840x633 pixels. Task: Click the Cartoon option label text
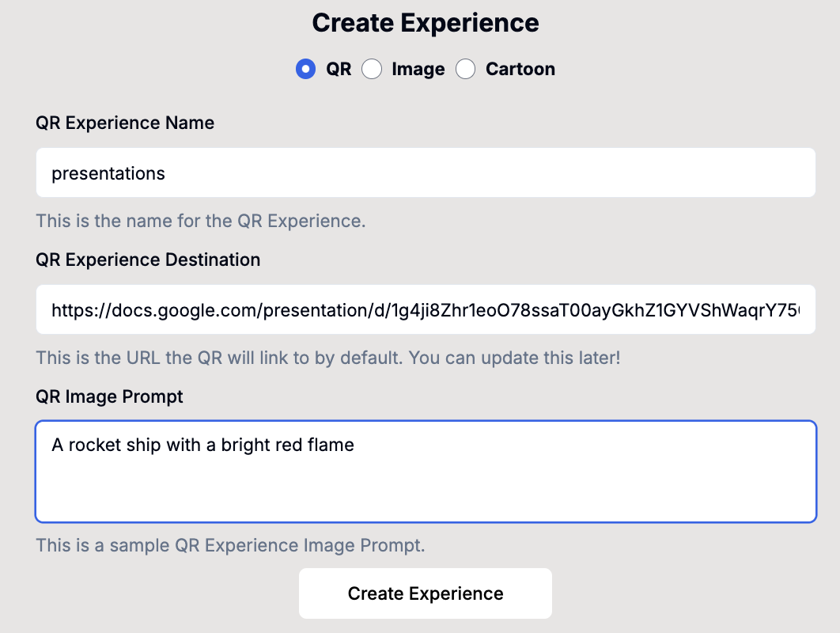pos(520,69)
